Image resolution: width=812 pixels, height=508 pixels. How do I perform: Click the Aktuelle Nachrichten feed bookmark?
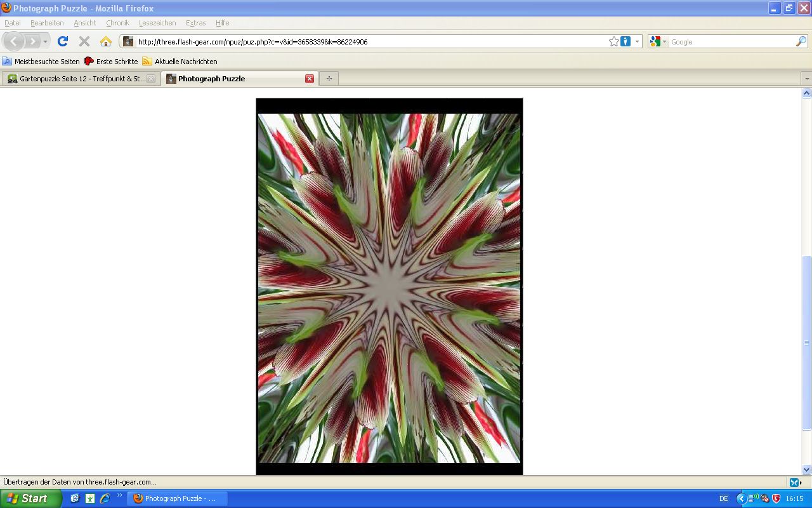[180, 62]
